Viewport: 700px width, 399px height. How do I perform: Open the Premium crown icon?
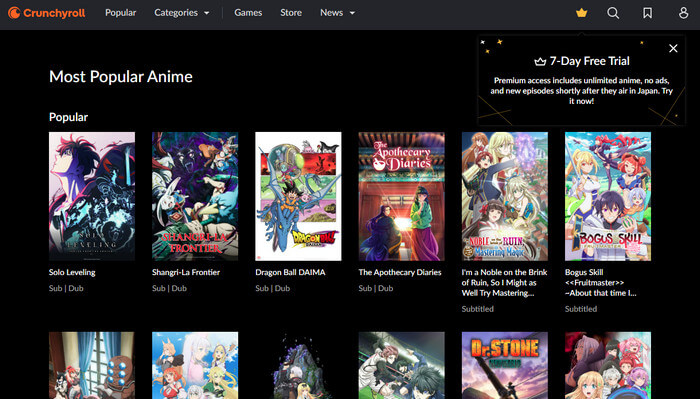(581, 13)
